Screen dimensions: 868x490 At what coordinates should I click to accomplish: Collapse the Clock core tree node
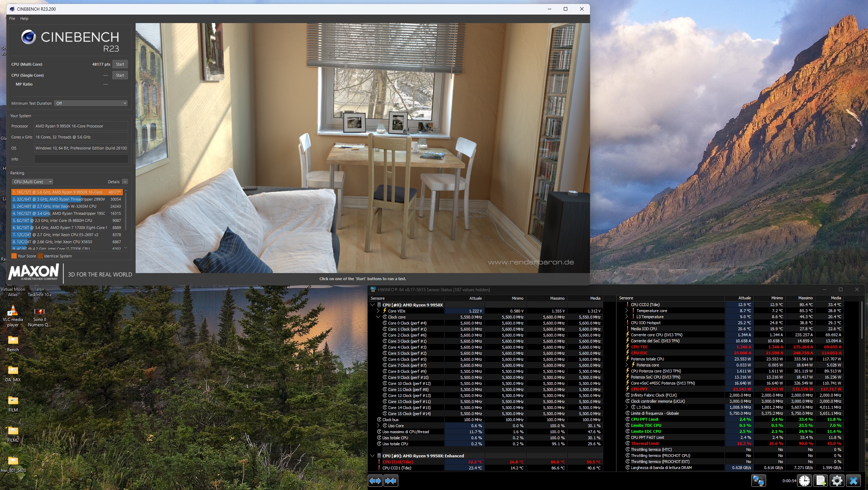[378, 317]
